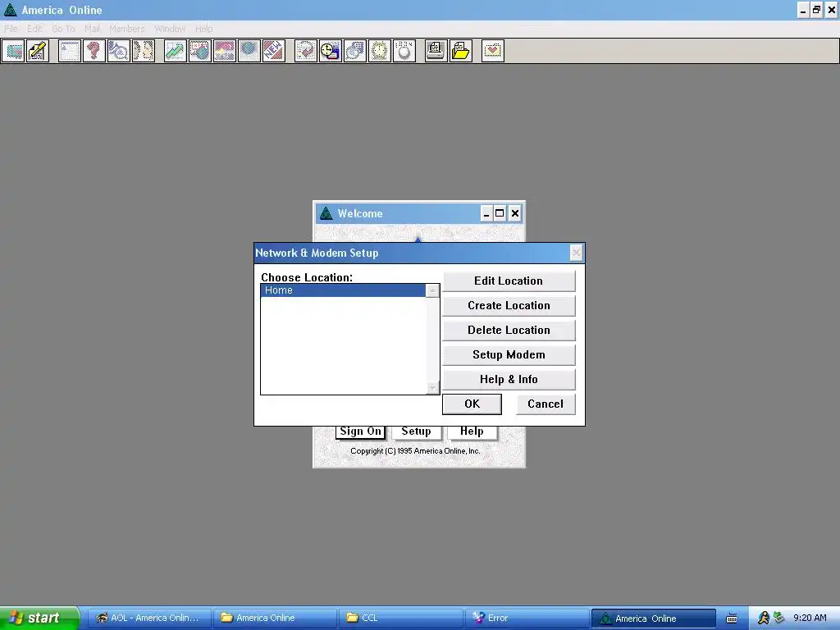The width and height of the screenshot is (840, 630).
Task: Click the Download Manager clock-and-disk icon
Action: pyautogui.click(x=331, y=51)
